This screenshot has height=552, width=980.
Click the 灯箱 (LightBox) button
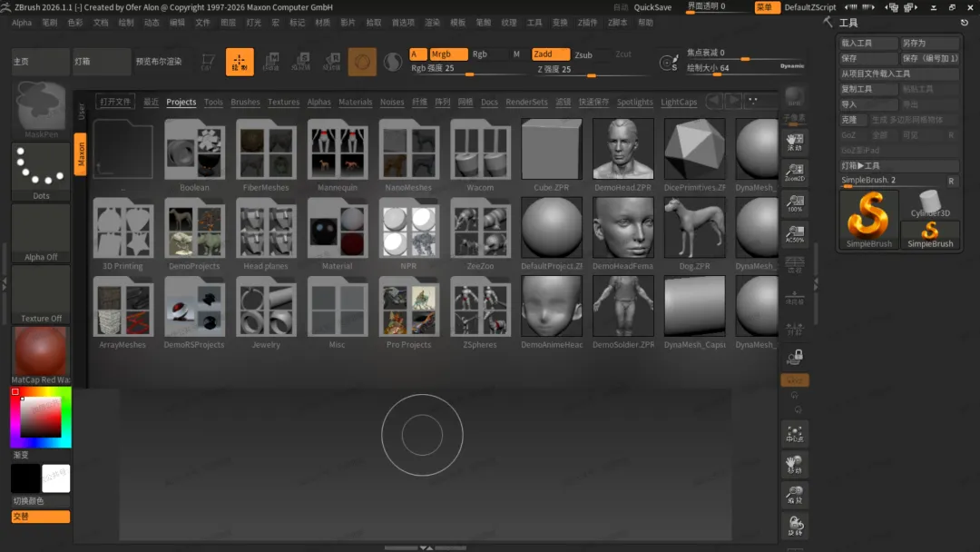102,62
